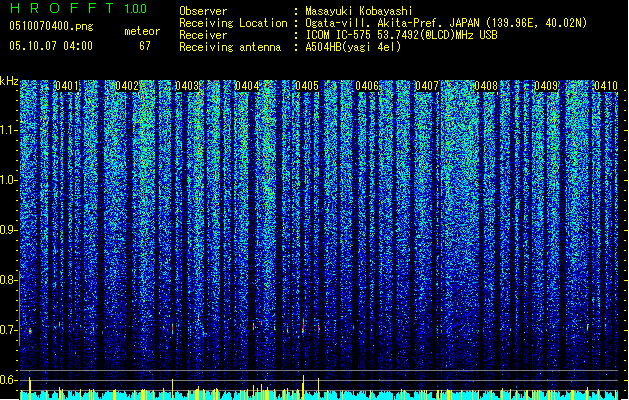
Task: Click the cyan signal level strip at bottom
Action: [x=319, y=396]
